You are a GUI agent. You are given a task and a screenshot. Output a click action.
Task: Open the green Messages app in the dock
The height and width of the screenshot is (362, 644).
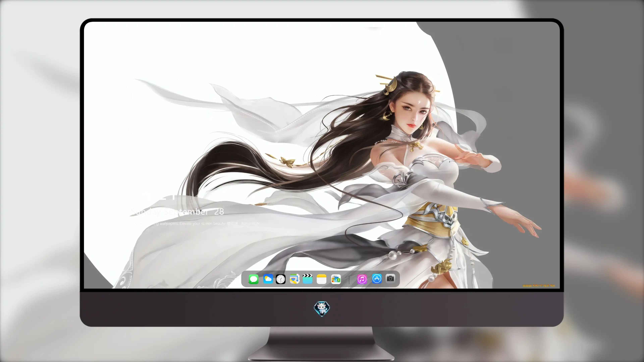click(x=254, y=279)
